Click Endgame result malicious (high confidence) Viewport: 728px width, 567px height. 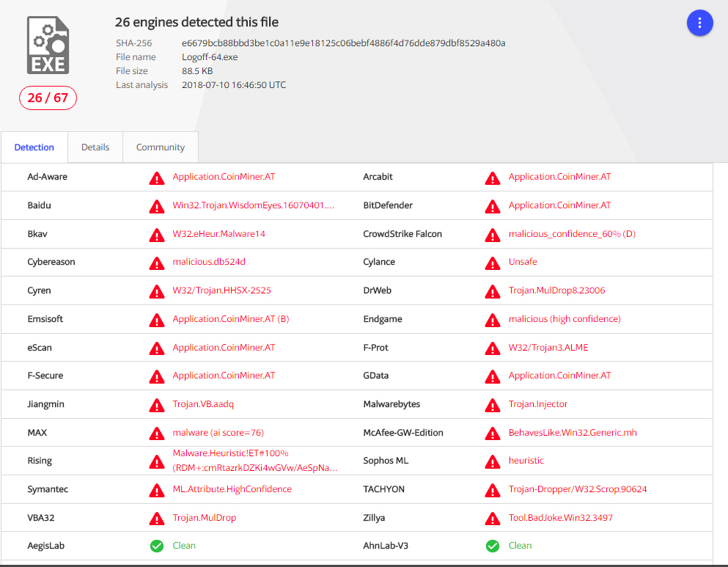pyautogui.click(x=565, y=319)
